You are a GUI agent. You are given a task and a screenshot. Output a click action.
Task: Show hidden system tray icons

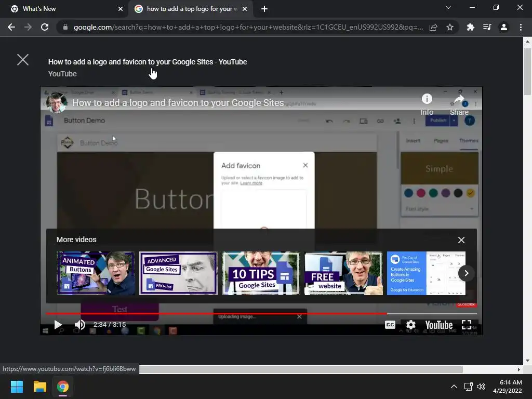point(454,387)
